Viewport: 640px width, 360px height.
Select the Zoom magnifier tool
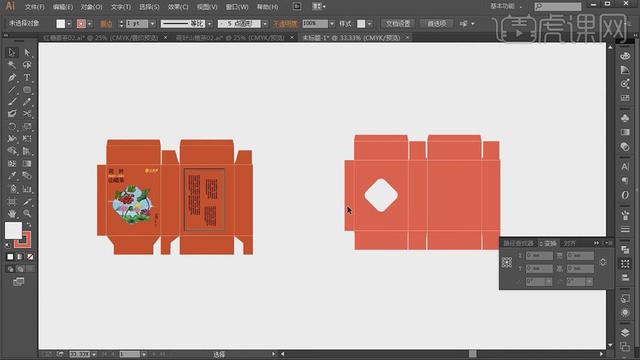pos(27,213)
